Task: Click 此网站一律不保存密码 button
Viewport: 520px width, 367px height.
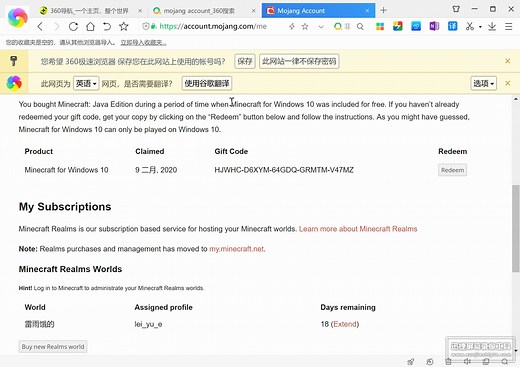Action: [x=299, y=61]
